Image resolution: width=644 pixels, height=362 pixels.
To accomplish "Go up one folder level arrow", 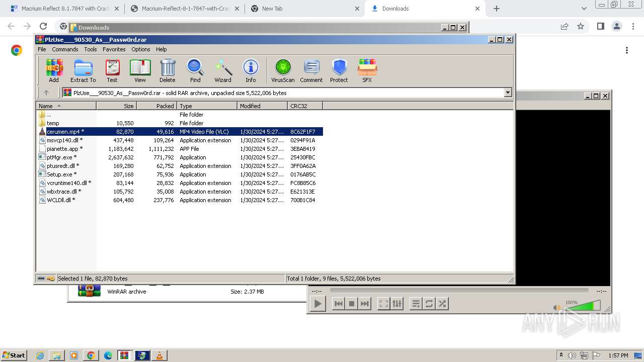I will tap(46, 93).
